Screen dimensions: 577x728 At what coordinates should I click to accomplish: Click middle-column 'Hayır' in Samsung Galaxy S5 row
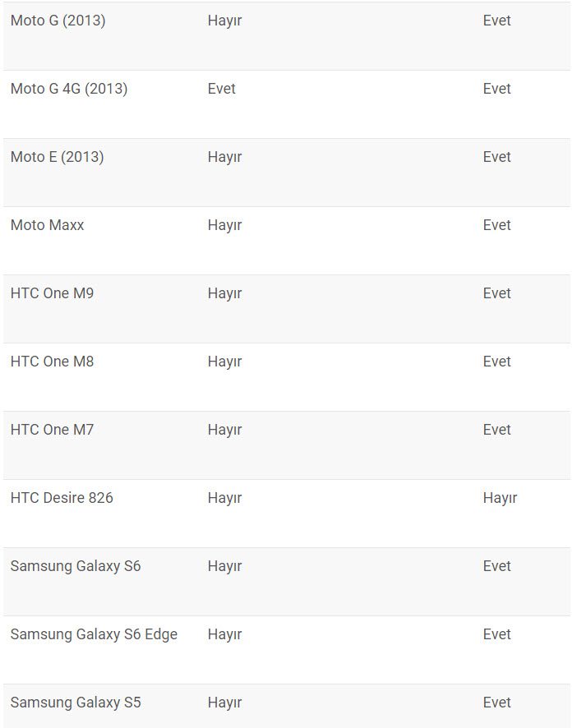[224, 703]
